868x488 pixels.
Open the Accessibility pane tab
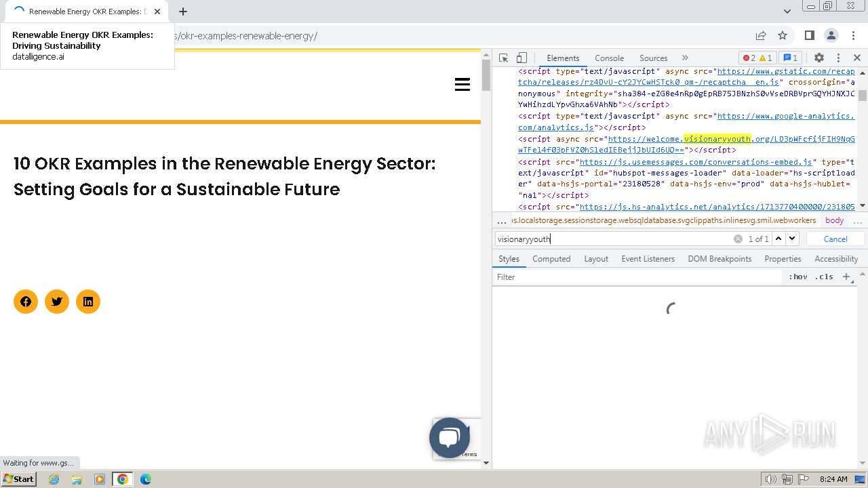click(836, 259)
